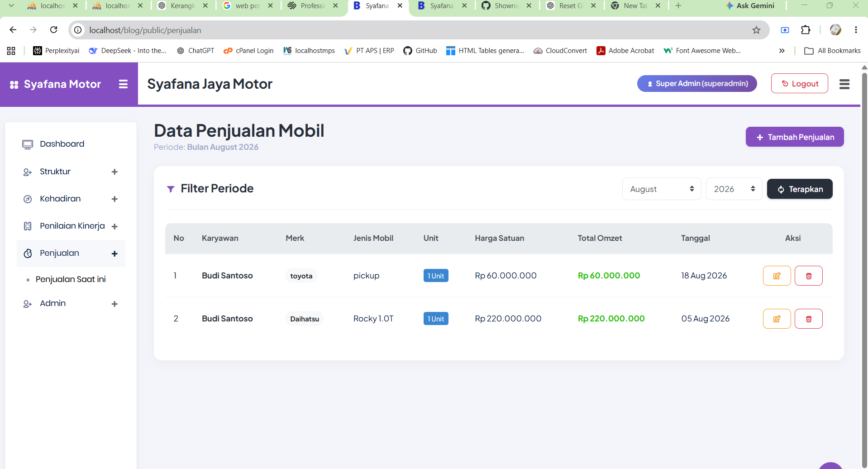Log out using the Logout button
Screen dimensions: 868x469
coord(800,83)
